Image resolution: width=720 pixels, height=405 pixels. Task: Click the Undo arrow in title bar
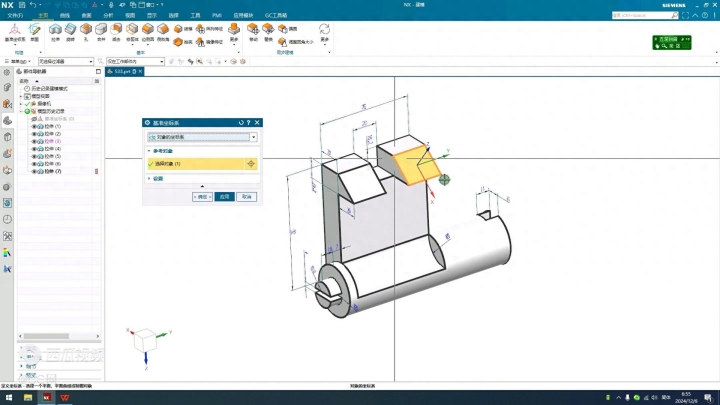33,5
